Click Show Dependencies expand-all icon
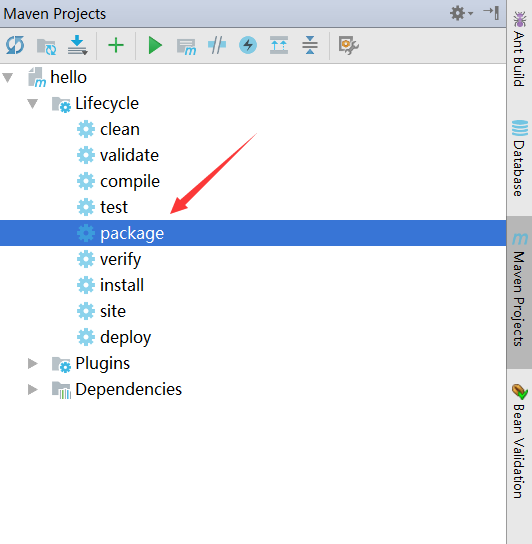This screenshot has height=544, width=532. point(279,45)
